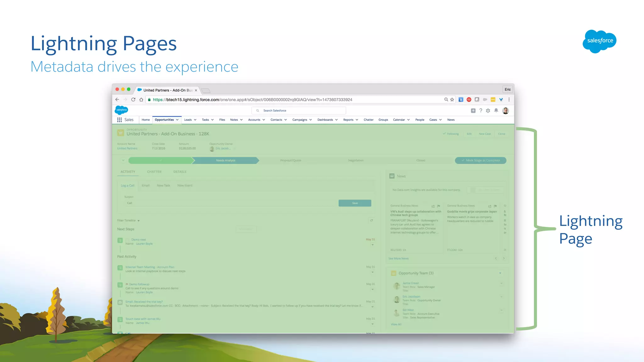
Task: Expand the sales path details chevron
Action: pyautogui.click(x=123, y=160)
